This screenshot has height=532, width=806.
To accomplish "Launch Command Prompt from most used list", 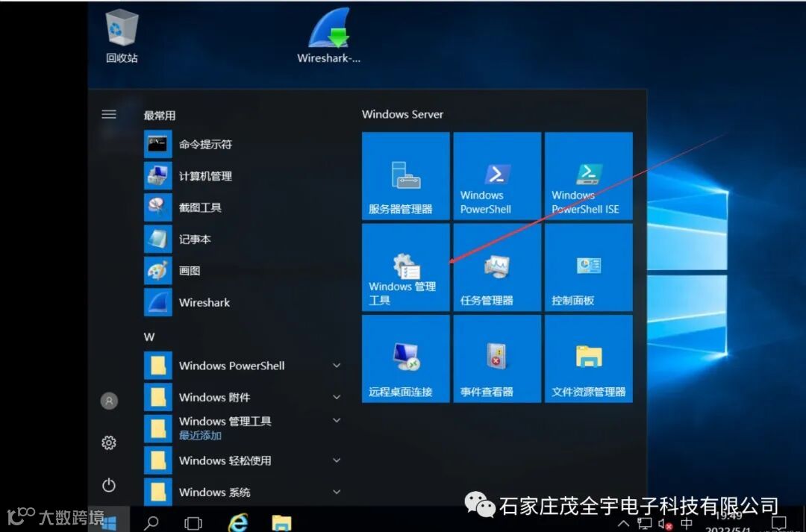I will (x=242, y=145).
